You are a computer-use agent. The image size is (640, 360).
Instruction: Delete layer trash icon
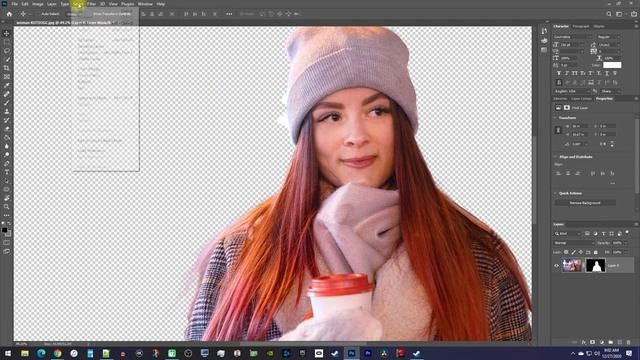pyautogui.click(x=629, y=342)
